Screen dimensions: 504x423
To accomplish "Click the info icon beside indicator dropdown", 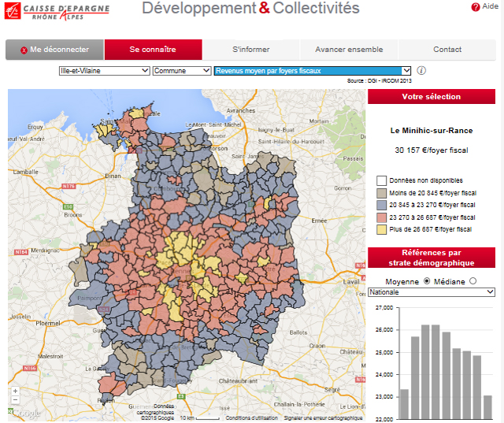I will [421, 70].
